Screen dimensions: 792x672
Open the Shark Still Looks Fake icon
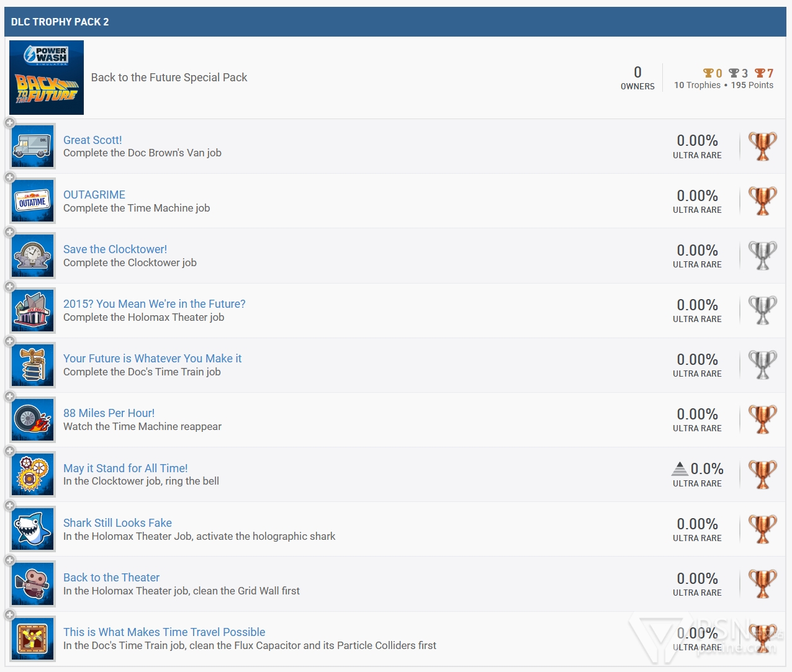[33, 529]
